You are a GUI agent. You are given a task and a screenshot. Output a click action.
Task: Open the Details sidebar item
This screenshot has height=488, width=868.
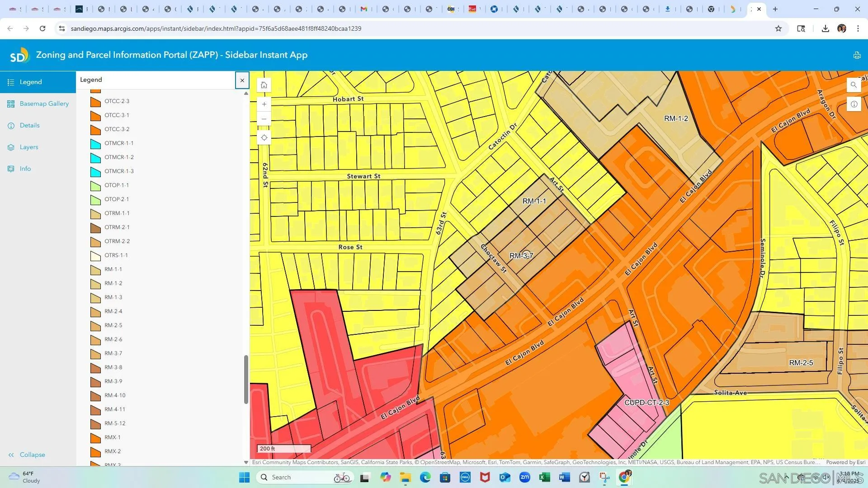[x=29, y=126]
